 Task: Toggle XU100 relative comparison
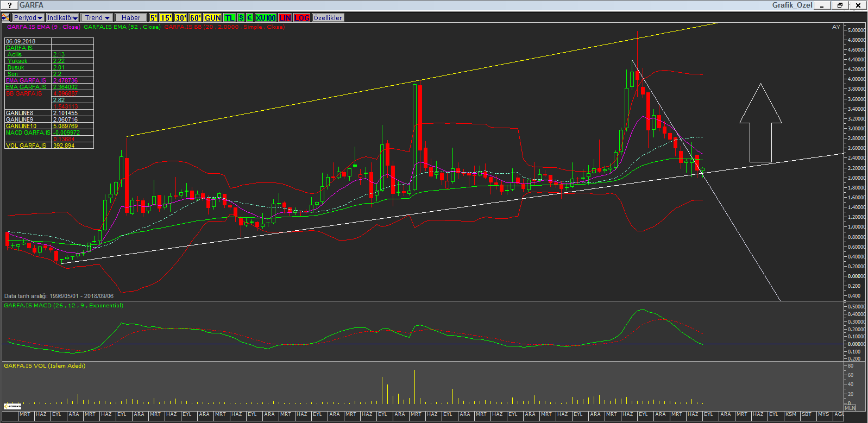[266, 18]
